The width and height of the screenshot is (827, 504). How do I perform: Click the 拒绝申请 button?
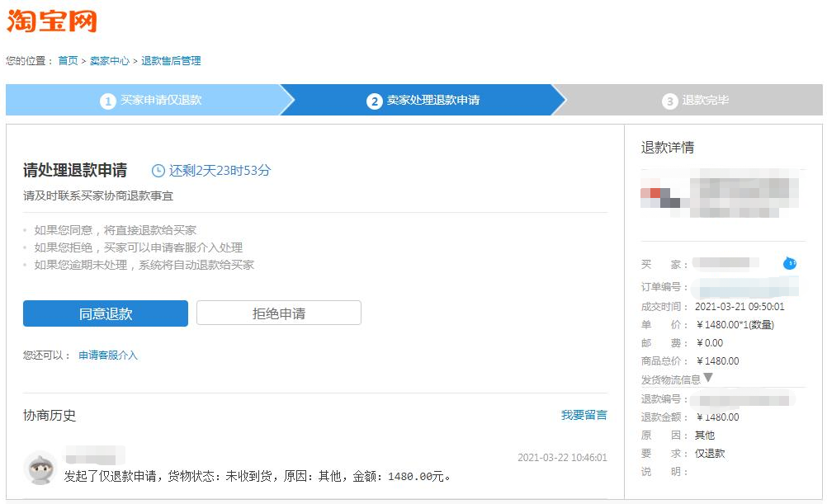(278, 313)
